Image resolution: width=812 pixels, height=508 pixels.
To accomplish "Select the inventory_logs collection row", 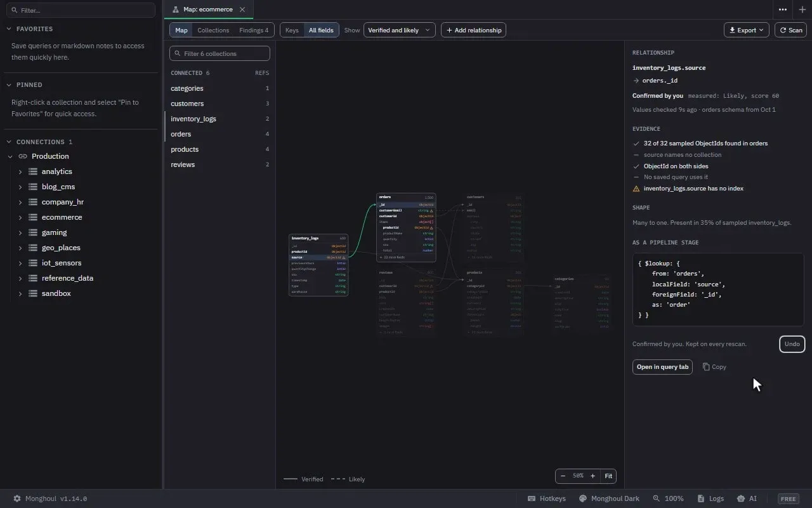I will [x=219, y=119].
